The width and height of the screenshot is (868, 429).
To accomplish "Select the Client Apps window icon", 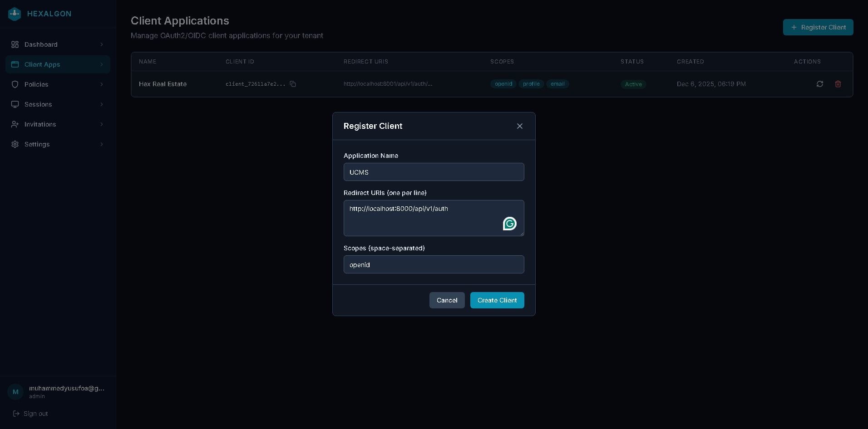I will click(x=15, y=64).
